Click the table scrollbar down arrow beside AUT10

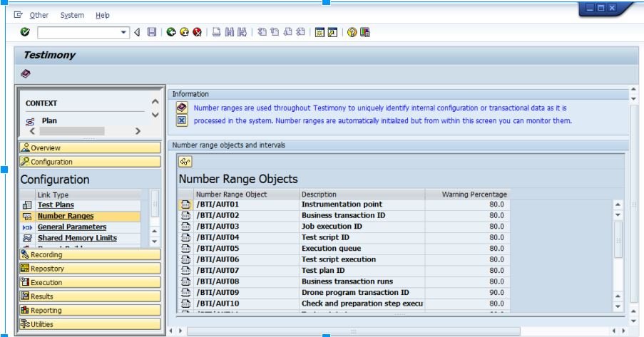tap(618, 306)
